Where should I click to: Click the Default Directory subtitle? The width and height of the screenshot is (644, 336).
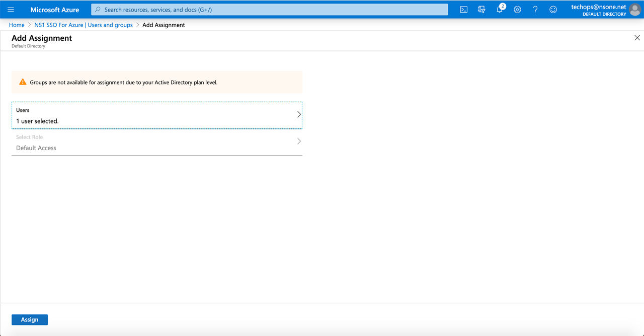click(28, 46)
